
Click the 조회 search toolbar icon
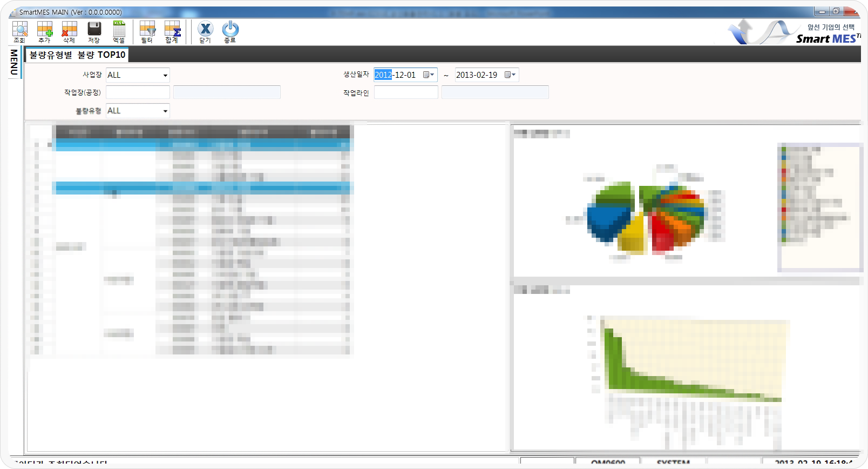(20, 31)
